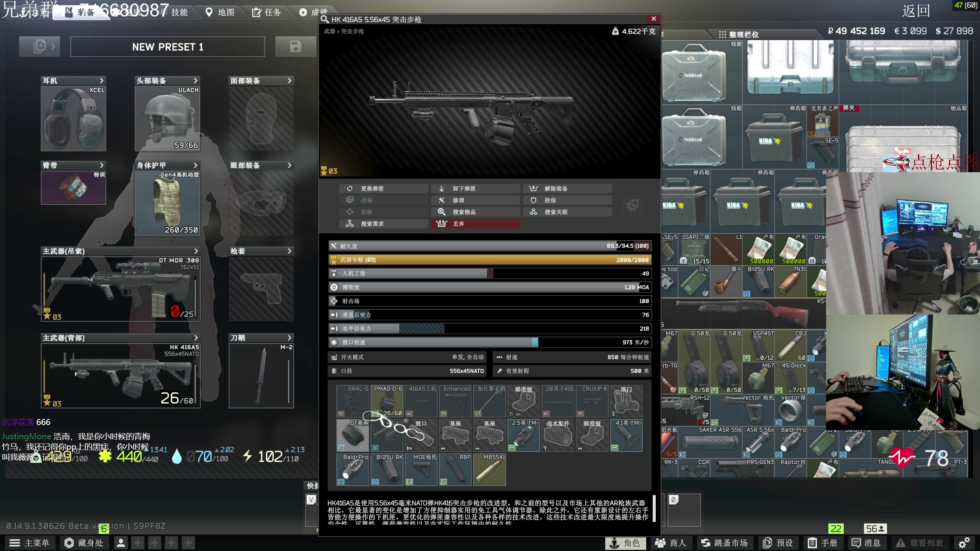This screenshot has width=980, height=551.
Task: Select the M-2 knife in scabbard slot
Action: tap(261, 375)
